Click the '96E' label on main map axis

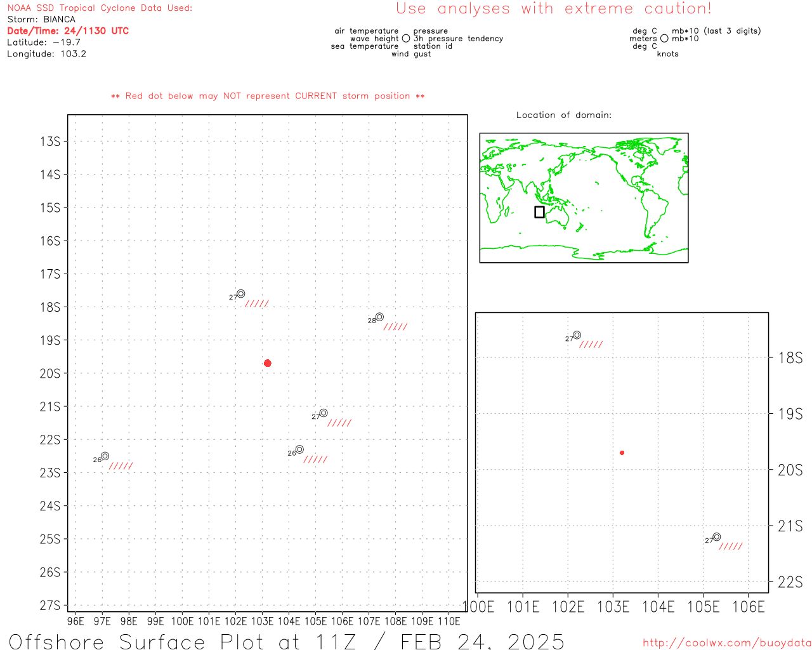click(x=75, y=621)
